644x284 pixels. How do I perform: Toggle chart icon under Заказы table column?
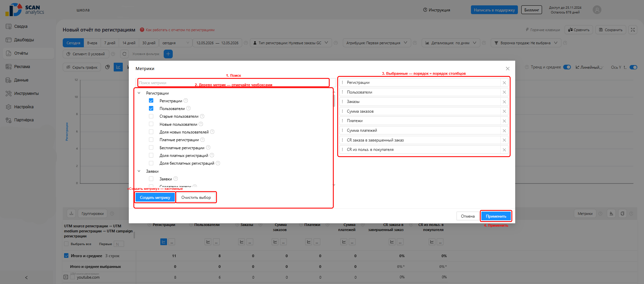241,242
